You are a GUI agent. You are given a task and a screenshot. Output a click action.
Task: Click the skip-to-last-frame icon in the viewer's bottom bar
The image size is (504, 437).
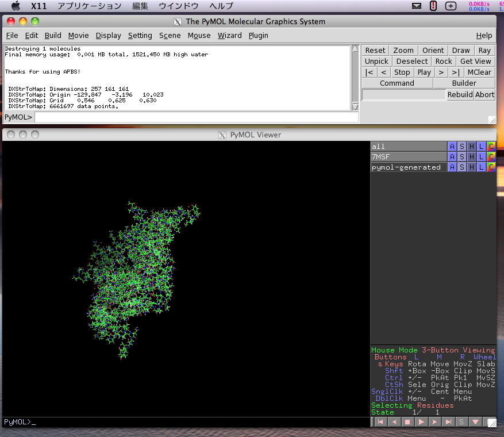click(x=448, y=422)
